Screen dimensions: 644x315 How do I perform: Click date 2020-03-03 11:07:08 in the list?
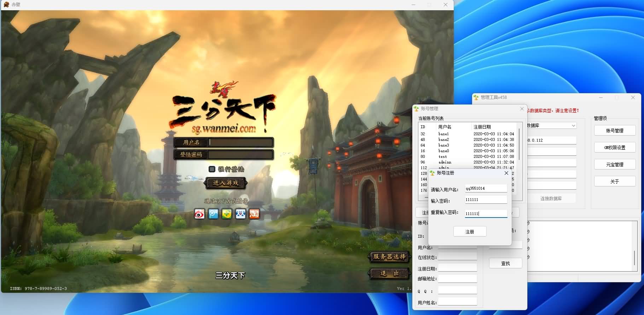click(494, 157)
